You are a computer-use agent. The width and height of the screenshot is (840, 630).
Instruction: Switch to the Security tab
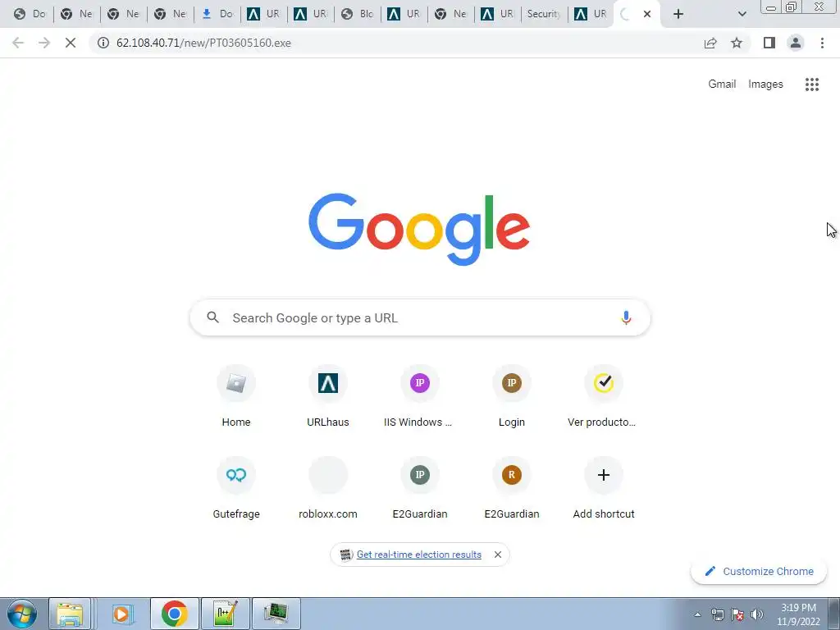(544, 14)
